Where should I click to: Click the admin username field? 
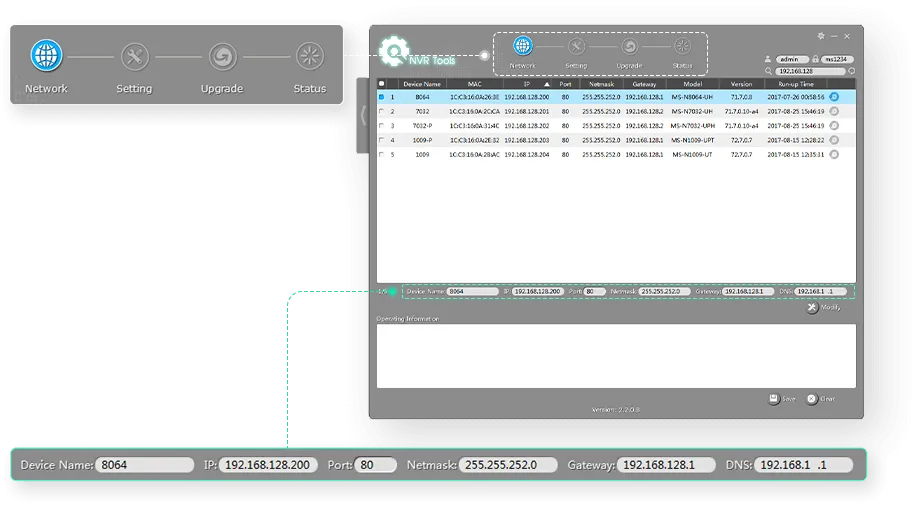click(x=792, y=59)
